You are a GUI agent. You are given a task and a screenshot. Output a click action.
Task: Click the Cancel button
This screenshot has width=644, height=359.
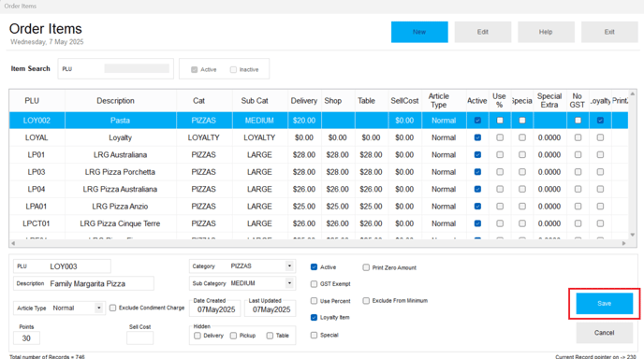[604, 333]
